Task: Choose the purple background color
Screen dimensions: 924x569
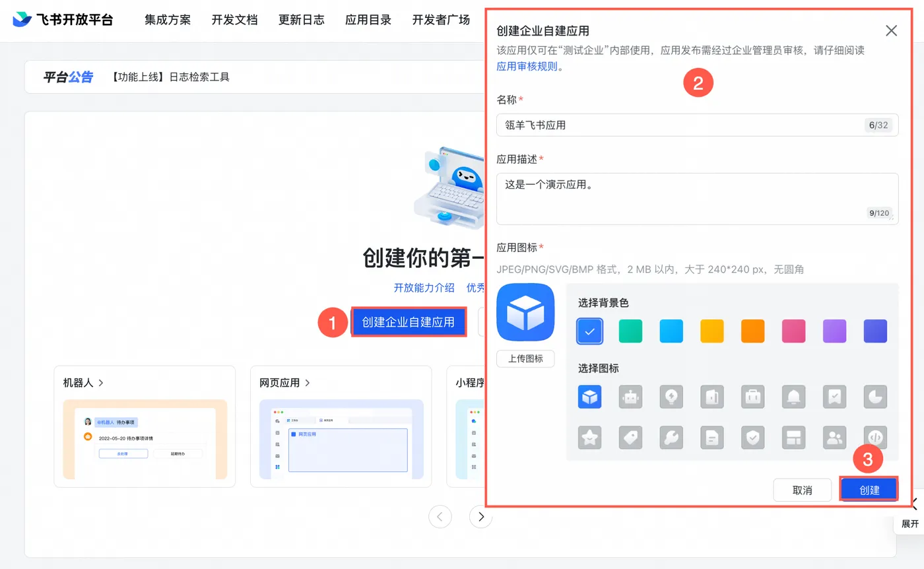Action: [x=835, y=331]
